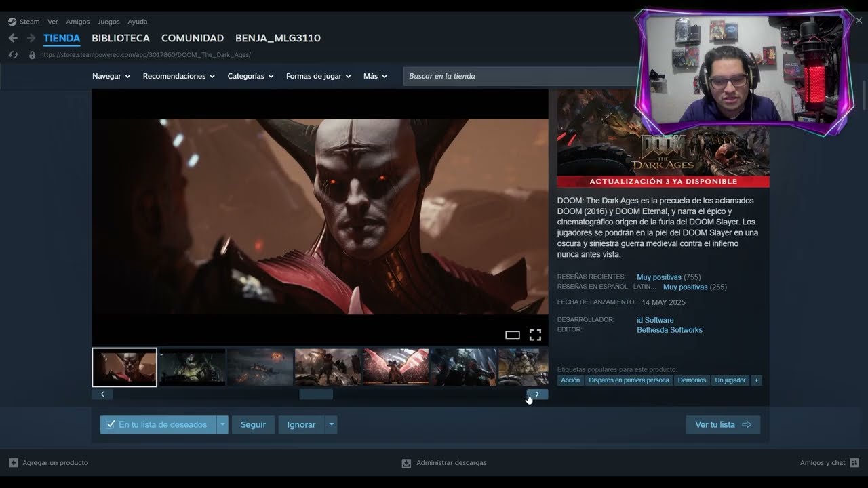This screenshot has width=868, height=488.
Task: Click the Seguir button
Action: pos(253,425)
